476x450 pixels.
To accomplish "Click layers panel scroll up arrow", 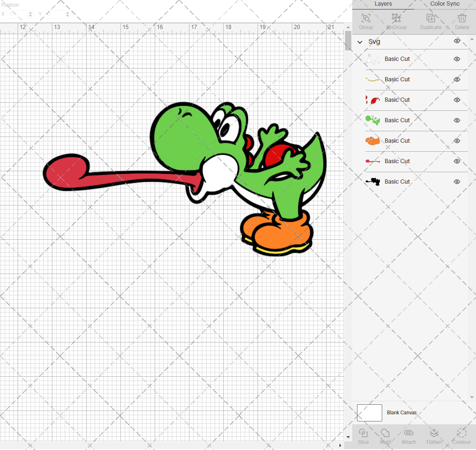I will pos(472,39).
